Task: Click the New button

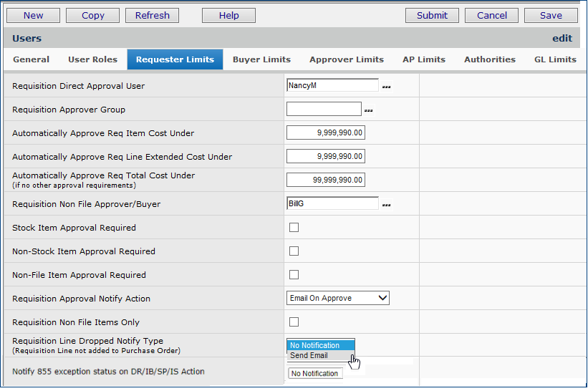Action: coord(33,15)
